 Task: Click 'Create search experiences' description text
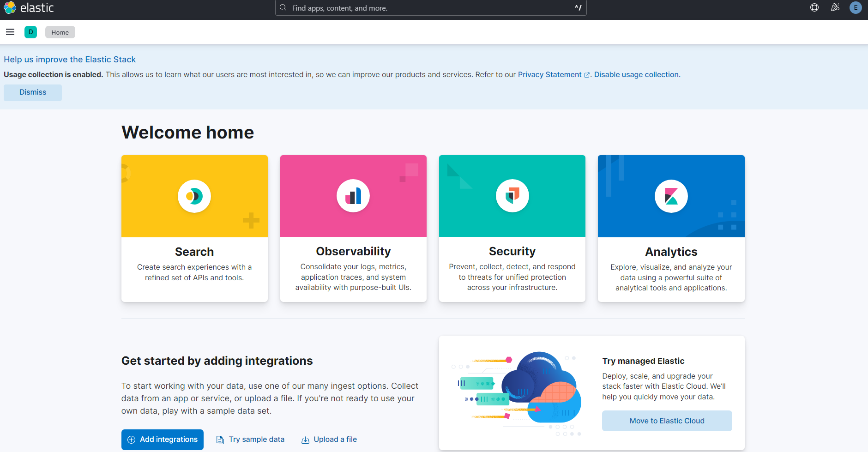tap(194, 272)
